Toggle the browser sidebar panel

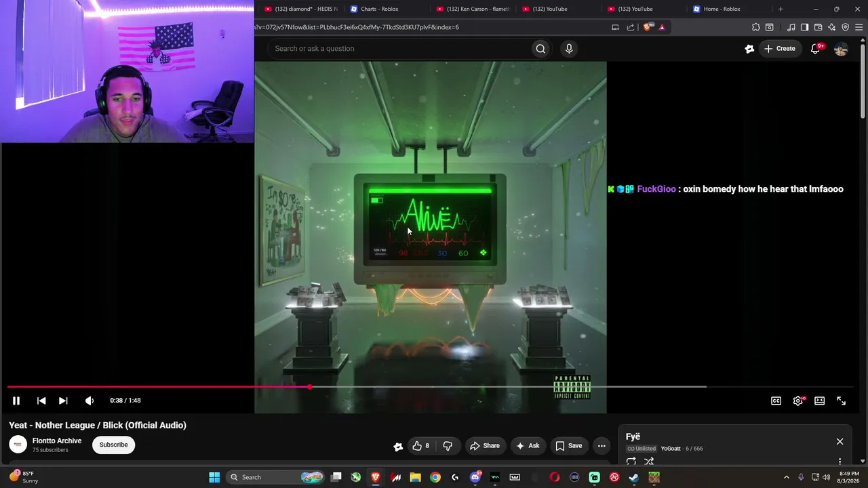804,27
